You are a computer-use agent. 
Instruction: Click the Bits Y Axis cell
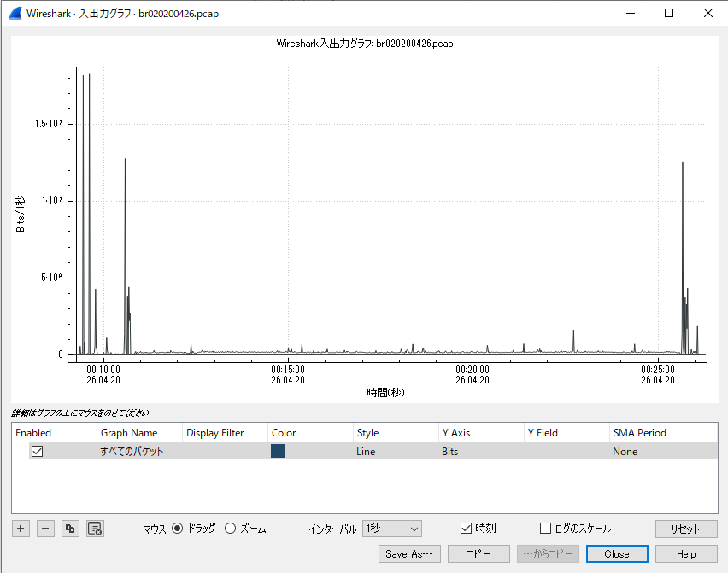click(x=481, y=451)
